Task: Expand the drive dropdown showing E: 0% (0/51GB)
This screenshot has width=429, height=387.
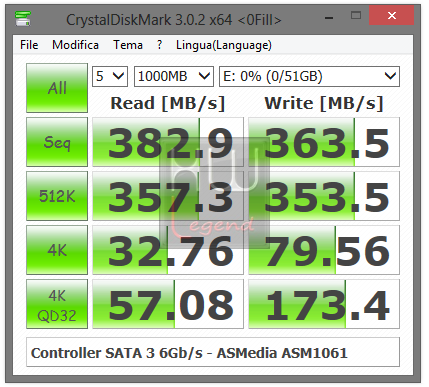Action: (309, 77)
